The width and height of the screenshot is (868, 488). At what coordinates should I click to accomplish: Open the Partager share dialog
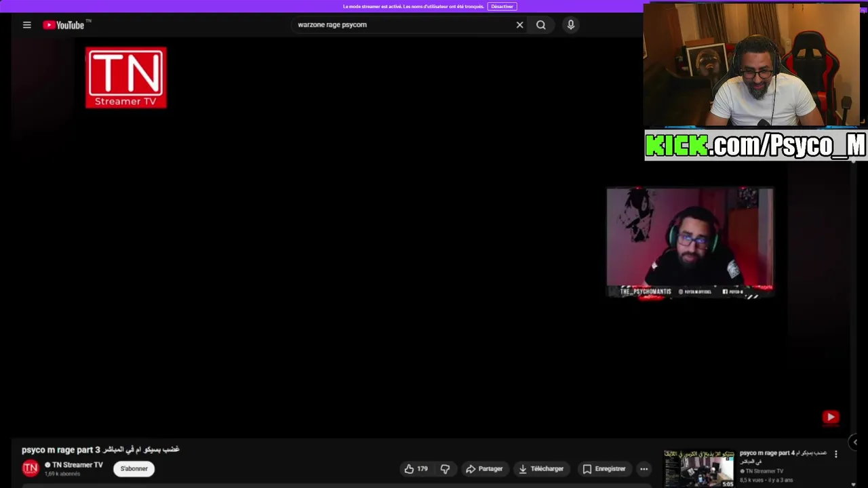pos(484,468)
